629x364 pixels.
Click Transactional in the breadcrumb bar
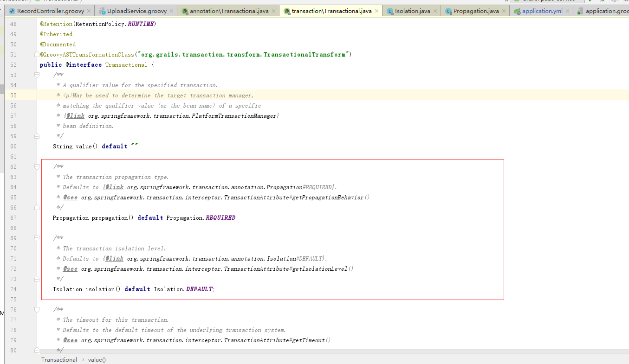59,359
